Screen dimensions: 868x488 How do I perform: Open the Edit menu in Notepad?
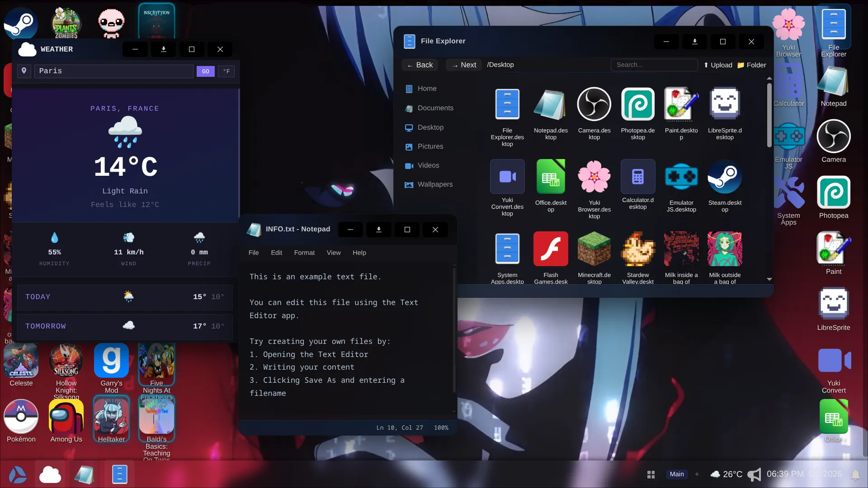click(x=276, y=253)
